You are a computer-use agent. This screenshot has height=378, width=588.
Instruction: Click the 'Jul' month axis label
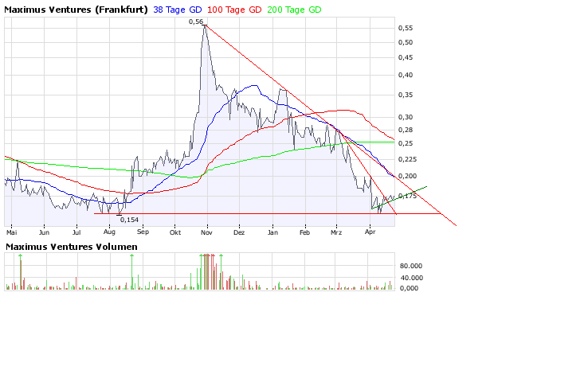tap(76, 232)
